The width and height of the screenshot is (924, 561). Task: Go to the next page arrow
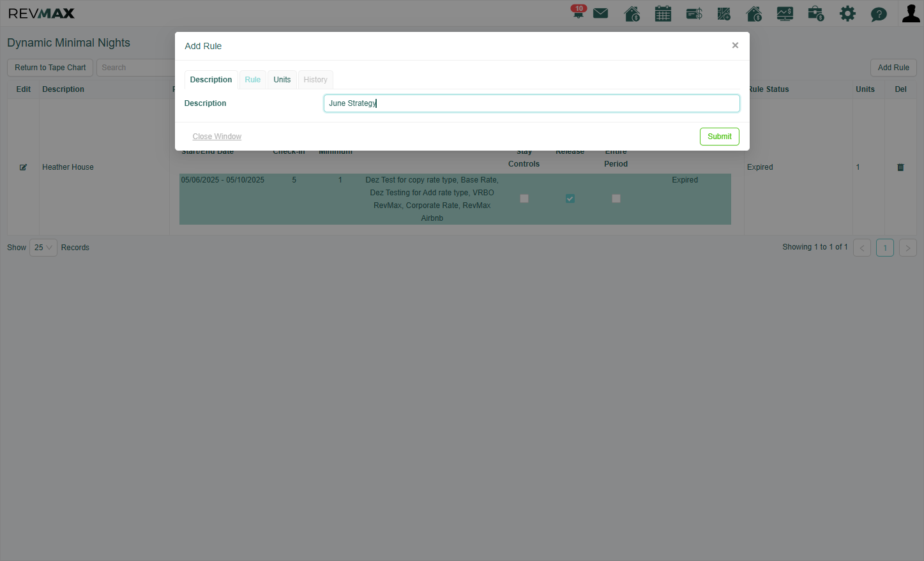coord(908,248)
